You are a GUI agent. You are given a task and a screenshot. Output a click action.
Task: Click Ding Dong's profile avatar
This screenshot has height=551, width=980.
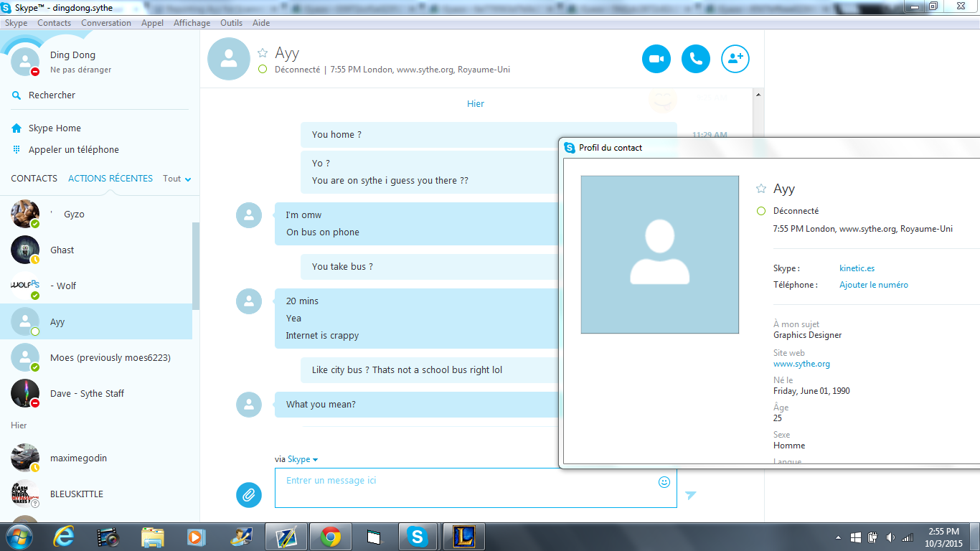tap(25, 62)
